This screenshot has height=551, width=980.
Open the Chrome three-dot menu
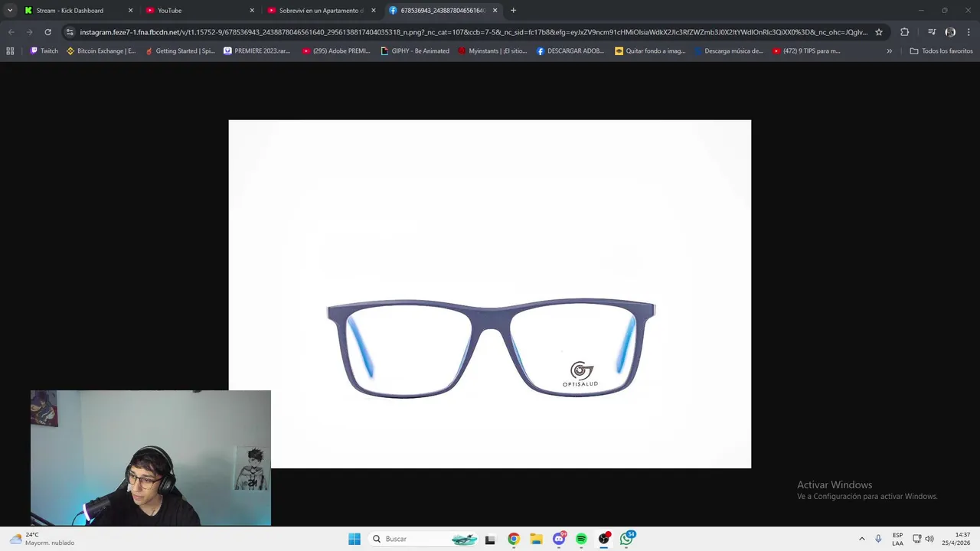969,32
